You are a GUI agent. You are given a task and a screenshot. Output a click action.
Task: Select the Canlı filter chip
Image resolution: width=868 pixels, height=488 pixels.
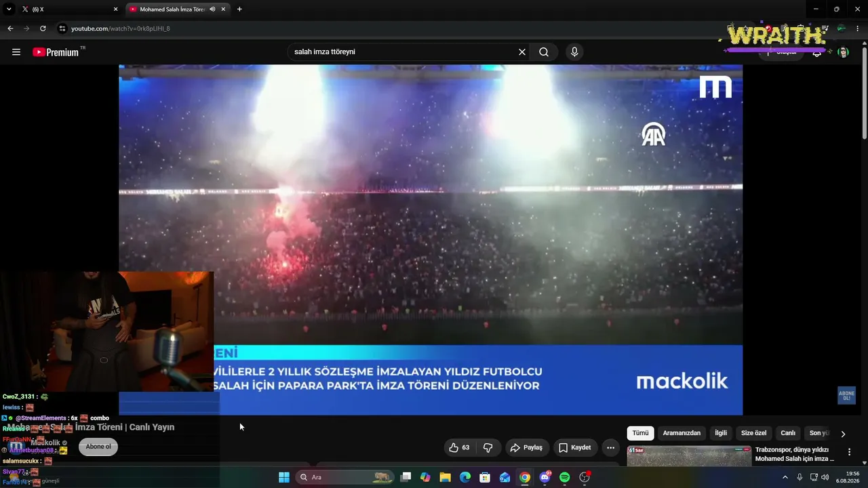click(788, 433)
